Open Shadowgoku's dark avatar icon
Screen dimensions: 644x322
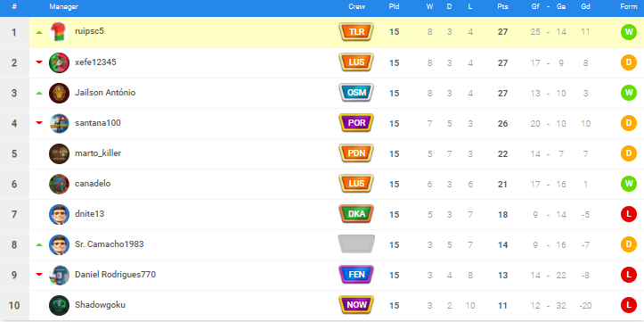click(x=59, y=305)
